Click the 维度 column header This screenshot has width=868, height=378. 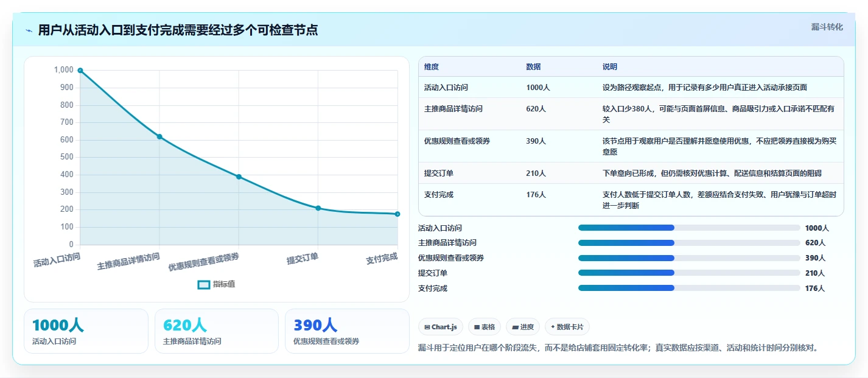[x=432, y=67]
